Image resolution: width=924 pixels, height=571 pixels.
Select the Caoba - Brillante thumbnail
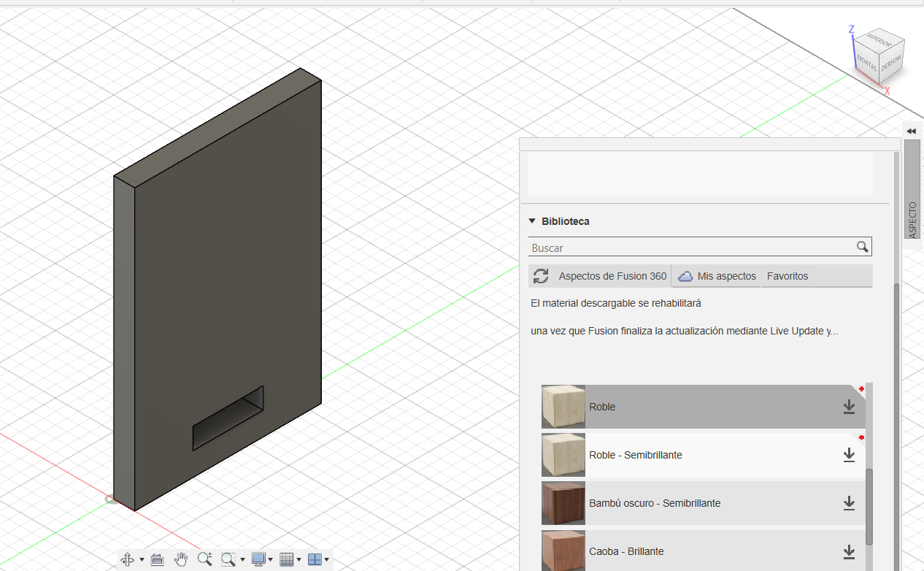(563, 551)
